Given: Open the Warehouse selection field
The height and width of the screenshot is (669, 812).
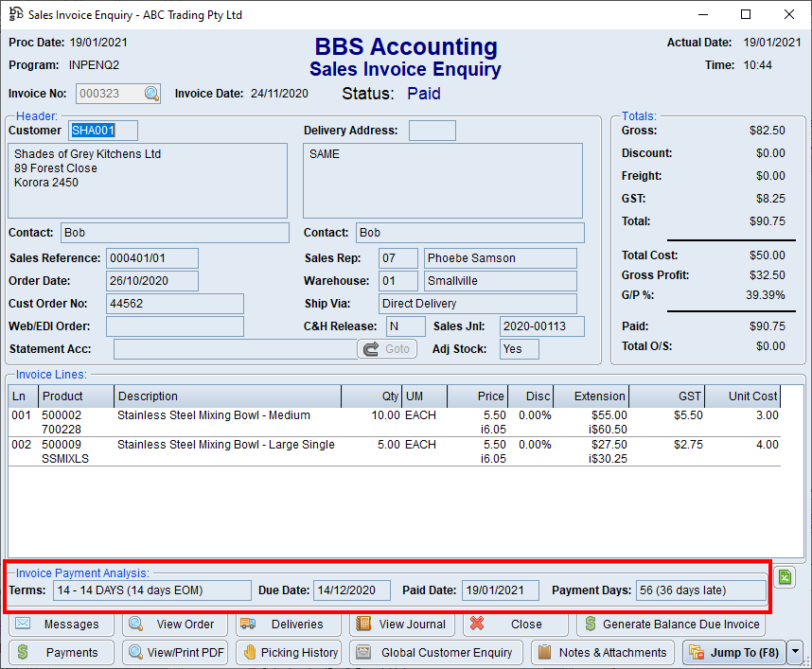Looking at the screenshot, I should pyautogui.click(x=397, y=280).
